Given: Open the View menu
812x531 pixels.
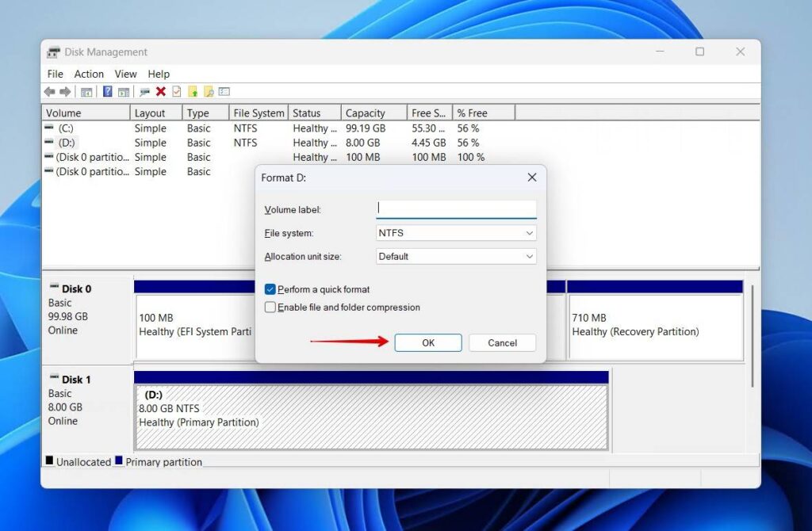Looking at the screenshot, I should click(x=125, y=74).
